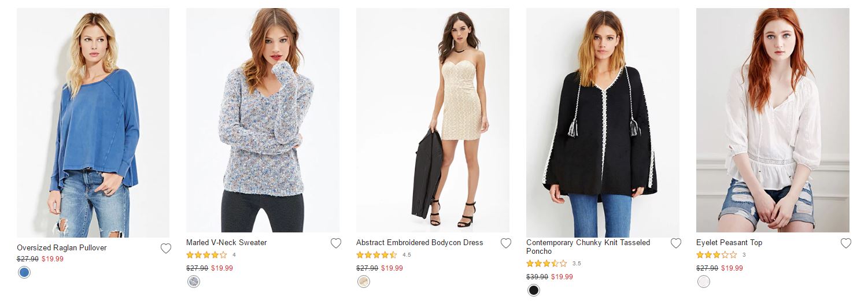The width and height of the screenshot is (868, 307).
Task: Favorite the Oversized Raglan Pullover heart icon
Action: [166, 249]
